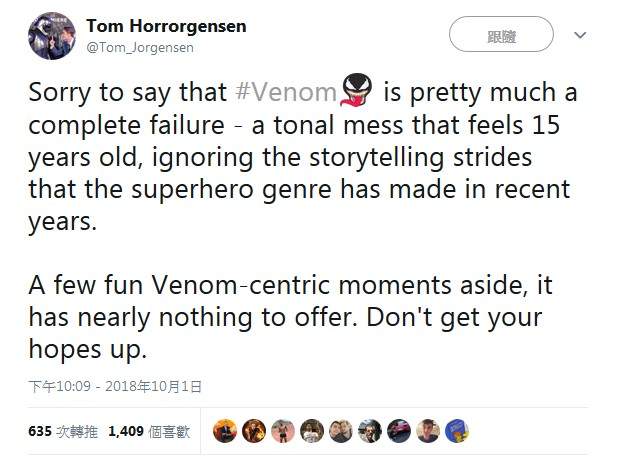625x463 pixels.
Task: Click the liker avatar left of the red car
Action: 370,431
